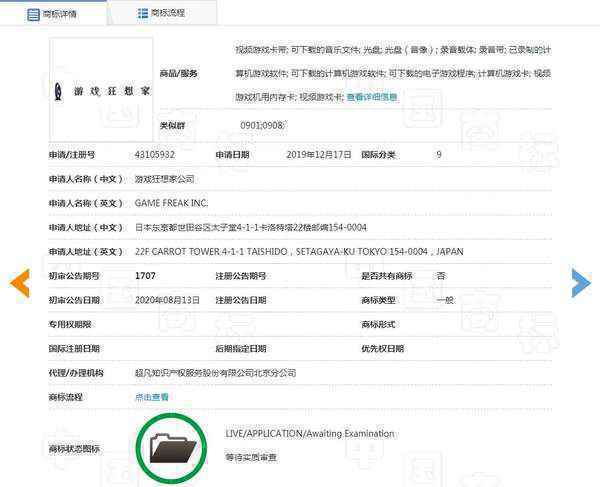
Task: Click the 游戏狂想家 trademark image
Action: (x=101, y=90)
